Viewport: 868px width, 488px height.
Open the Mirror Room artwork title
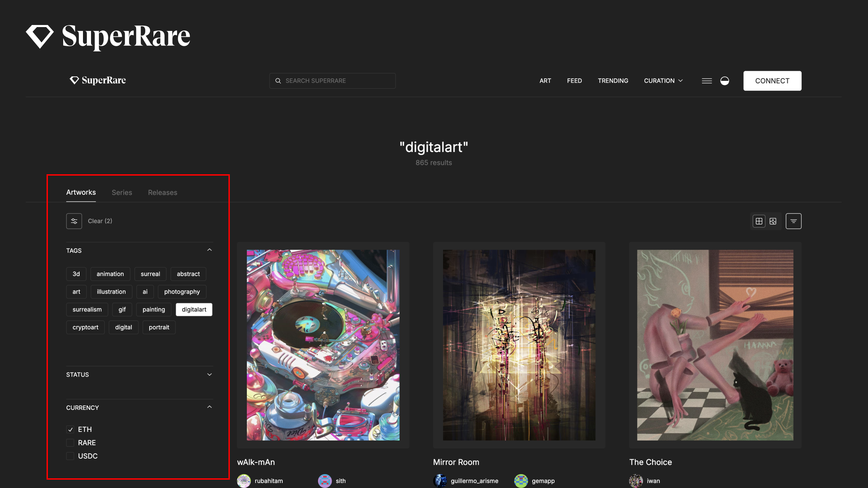click(x=456, y=462)
